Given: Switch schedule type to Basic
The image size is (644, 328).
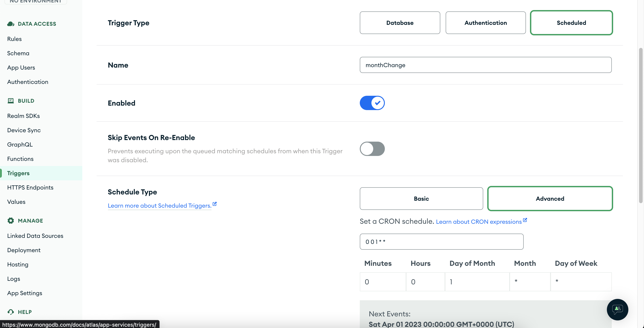Looking at the screenshot, I should pyautogui.click(x=421, y=199).
